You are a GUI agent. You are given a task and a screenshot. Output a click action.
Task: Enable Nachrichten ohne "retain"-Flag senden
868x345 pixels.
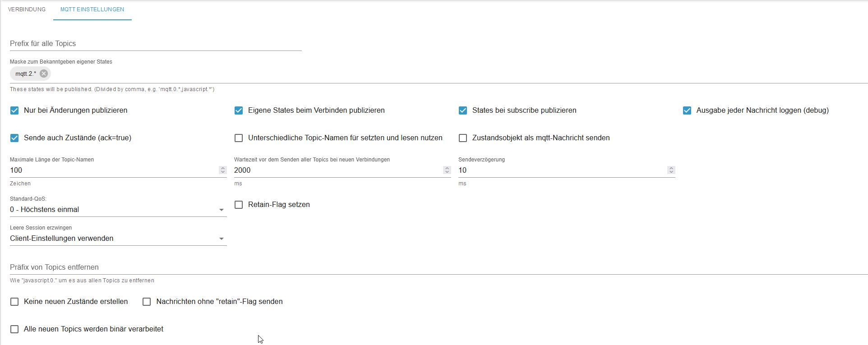tap(147, 302)
